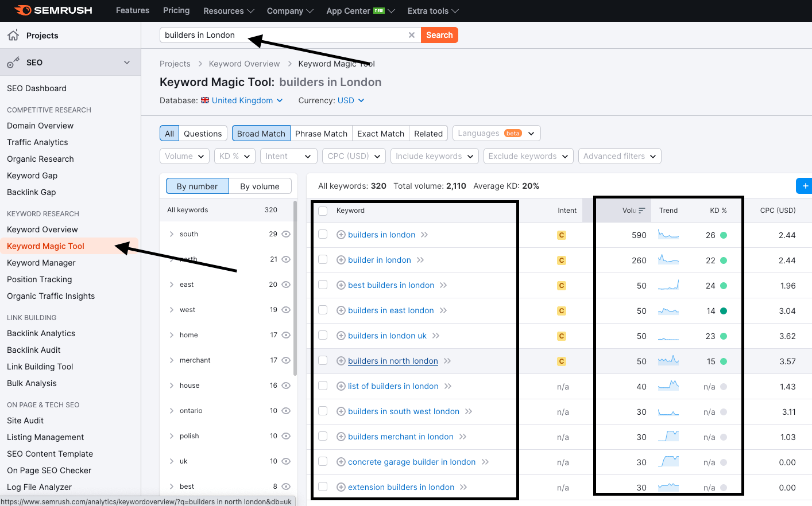This screenshot has height=506, width=812.
Task: Check 'builders in east london' row checkbox
Action: (x=323, y=310)
